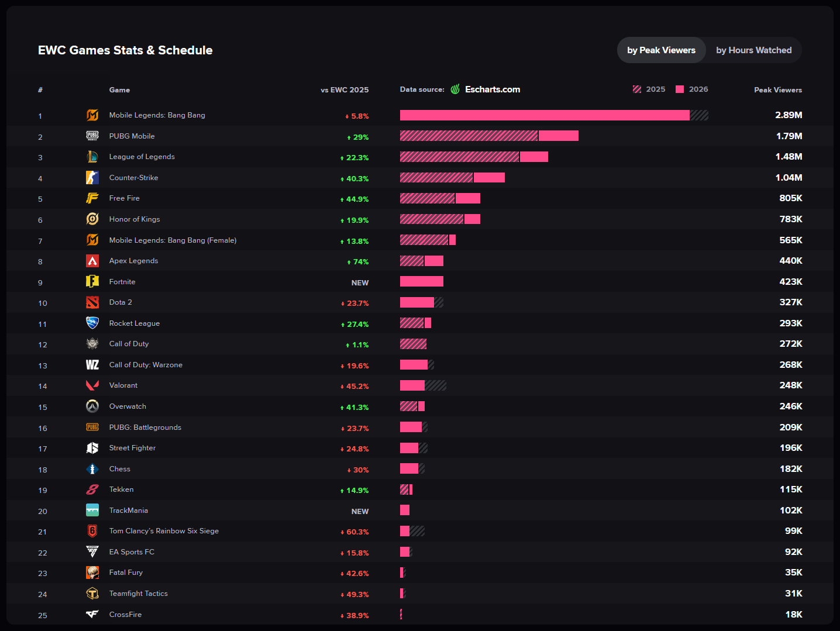Click the PUBG Mobile game icon
Viewport: 840px width, 631px height.
pos(92,136)
